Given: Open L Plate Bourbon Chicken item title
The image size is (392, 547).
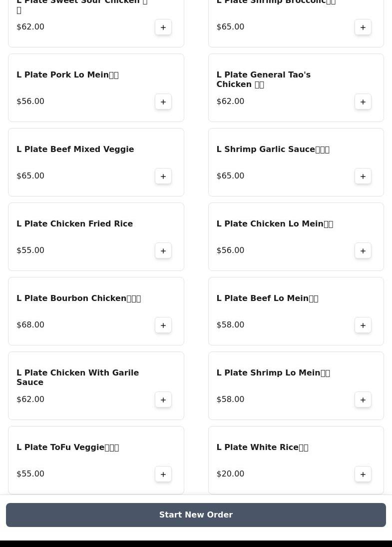Looking at the screenshot, I should coord(78,298).
